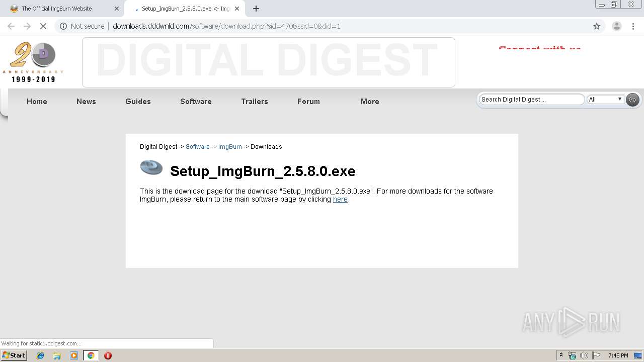Open the News menu item

[86, 102]
